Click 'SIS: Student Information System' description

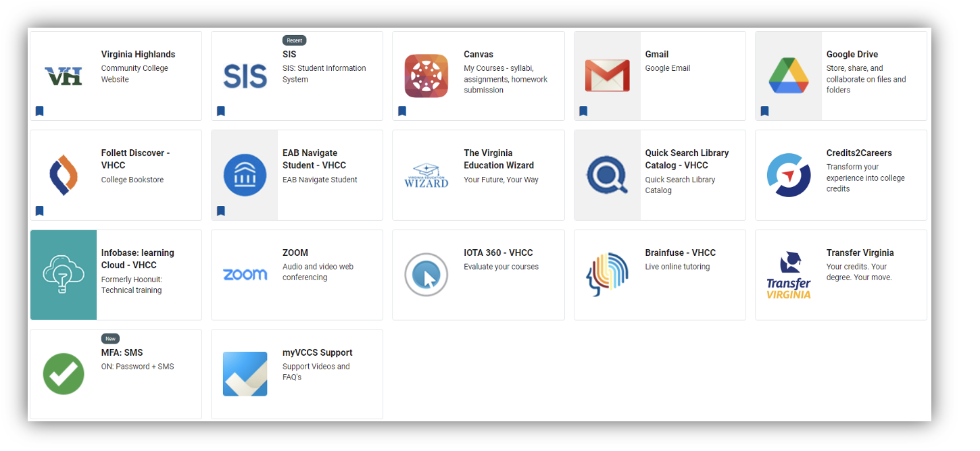[324, 74]
